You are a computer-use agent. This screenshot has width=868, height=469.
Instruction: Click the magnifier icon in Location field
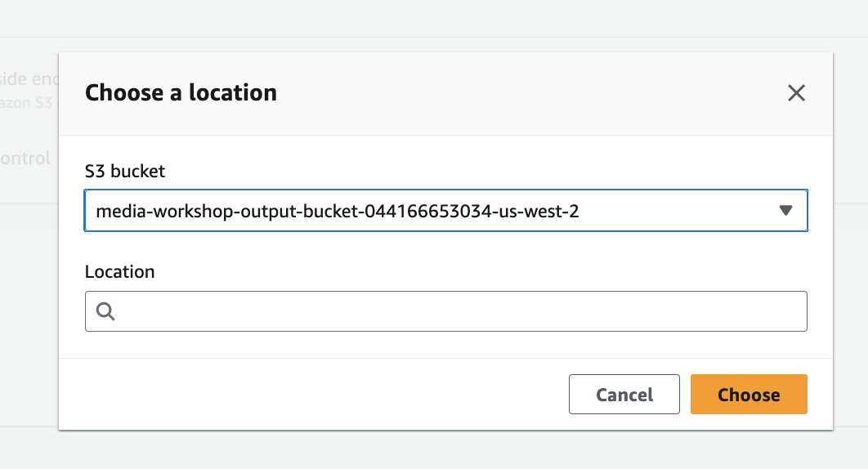point(106,311)
